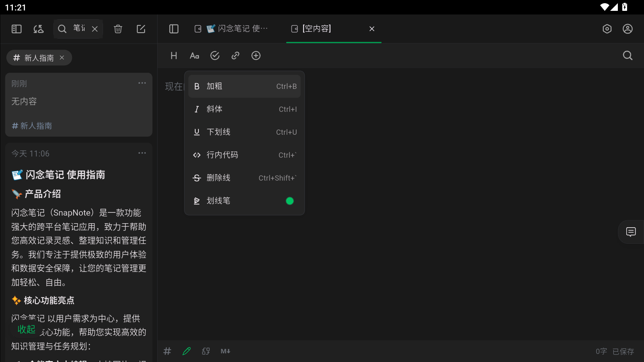This screenshot has height=362, width=644.
Task: Insert a todo checkbox with check icon
Action: [x=215, y=56]
